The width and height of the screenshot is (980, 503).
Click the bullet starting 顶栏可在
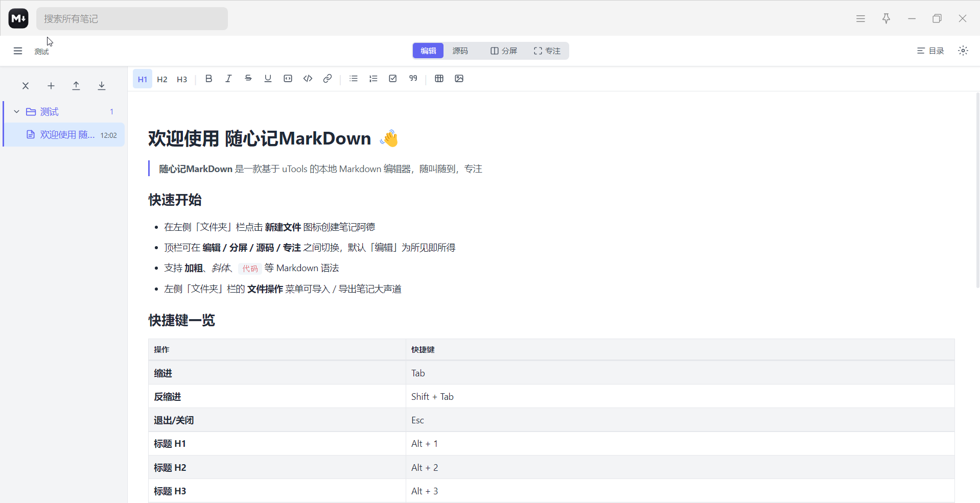click(310, 248)
